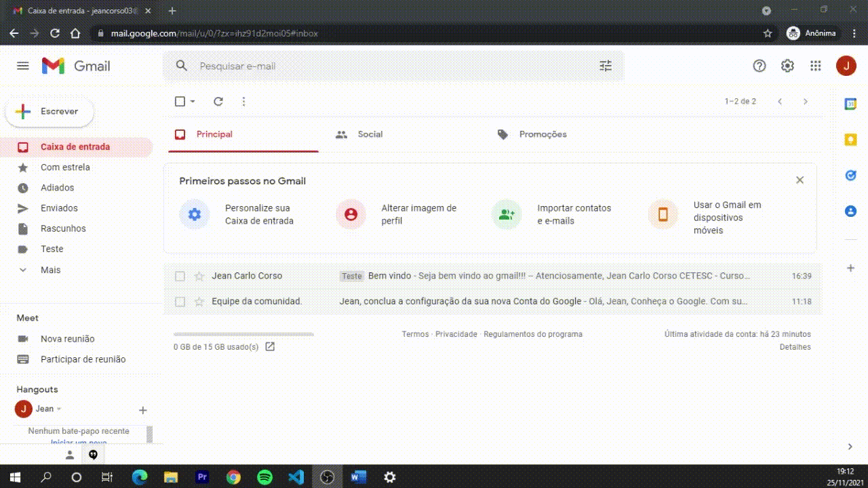Reload the browser page
This screenshot has width=868, height=488.
click(x=55, y=33)
